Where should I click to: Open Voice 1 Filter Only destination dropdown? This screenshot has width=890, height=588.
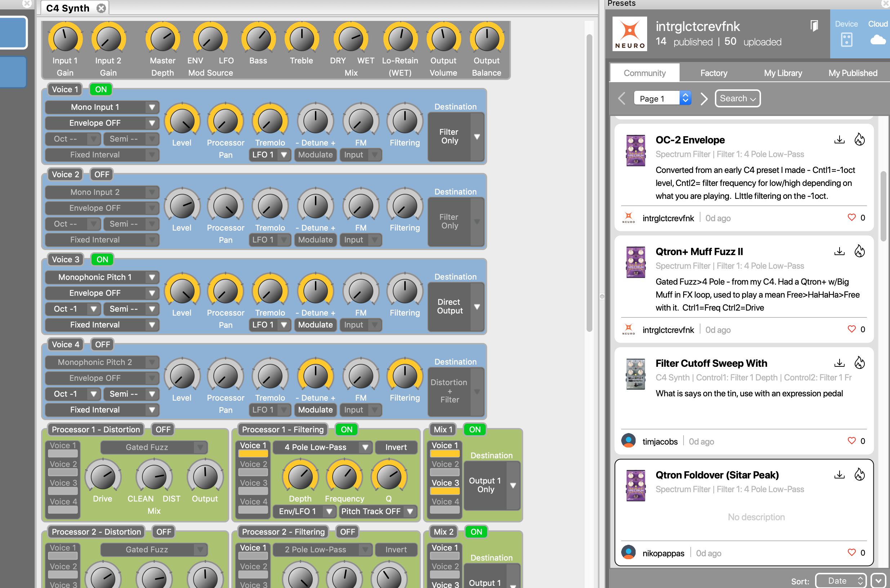pos(456,137)
